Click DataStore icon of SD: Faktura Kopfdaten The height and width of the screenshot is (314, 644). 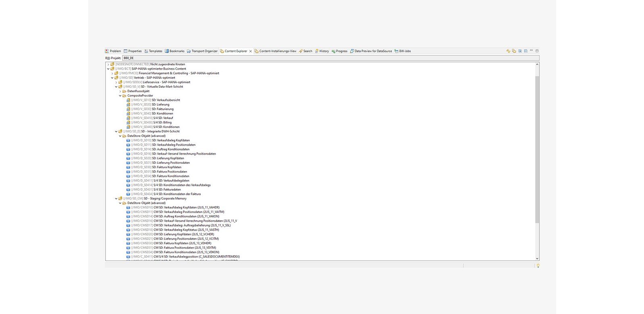point(128,167)
